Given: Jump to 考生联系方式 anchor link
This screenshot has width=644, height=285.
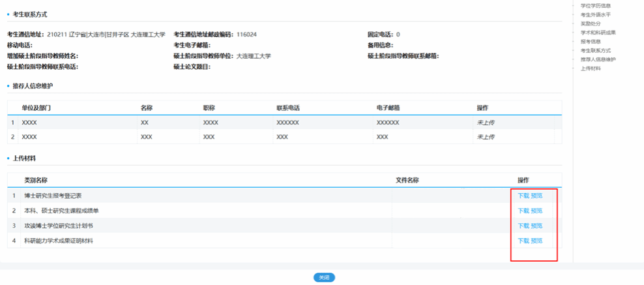Looking at the screenshot, I should (x=595, y=50).
